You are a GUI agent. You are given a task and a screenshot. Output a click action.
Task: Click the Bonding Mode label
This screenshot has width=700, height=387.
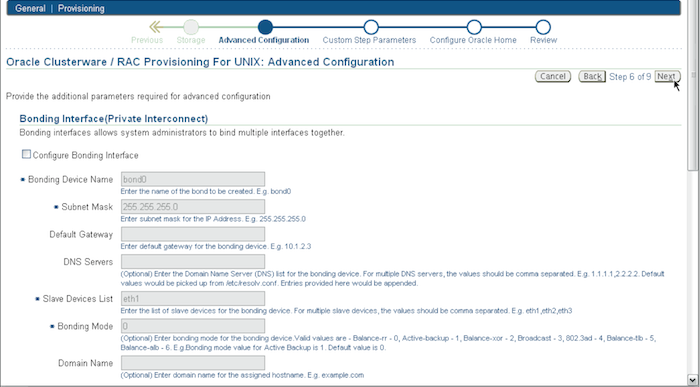[x=85, y=327]
